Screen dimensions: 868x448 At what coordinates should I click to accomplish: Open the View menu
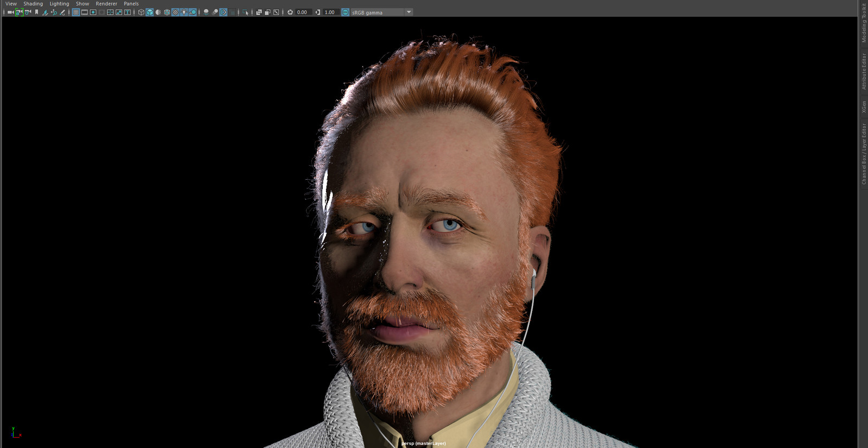coord(11,3)
